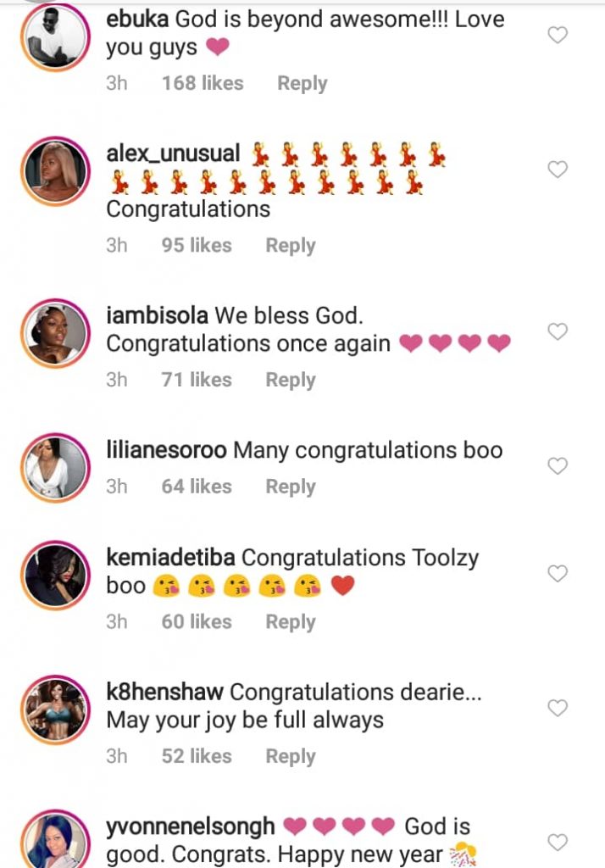Tap the heart beside alex_unusual's comment

(x=557, y=170)
